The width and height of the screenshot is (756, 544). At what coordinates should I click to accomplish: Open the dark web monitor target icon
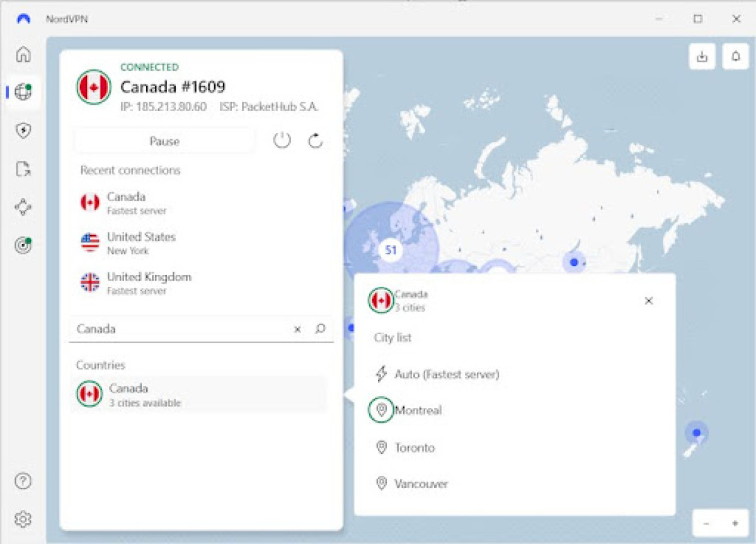[x=23, y=246]
